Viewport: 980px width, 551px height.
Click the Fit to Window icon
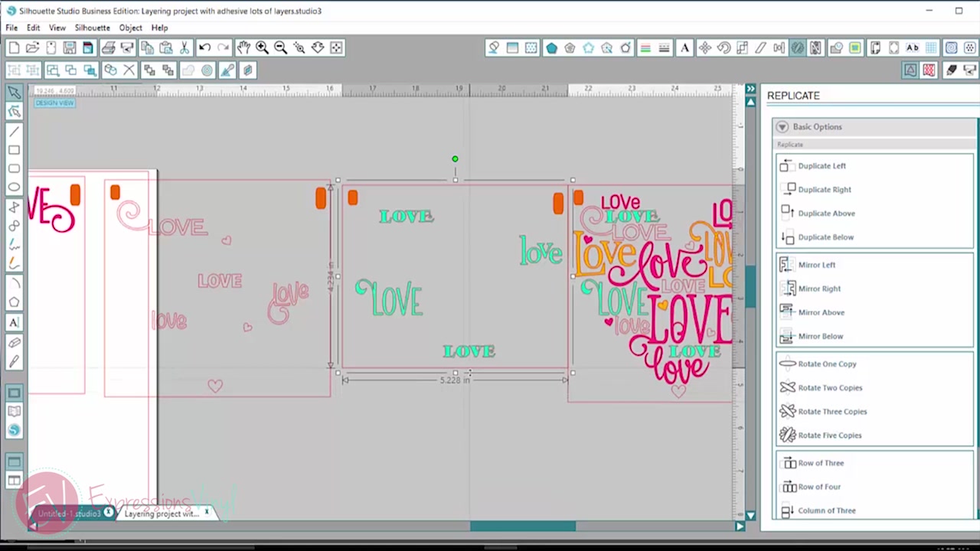336,47
